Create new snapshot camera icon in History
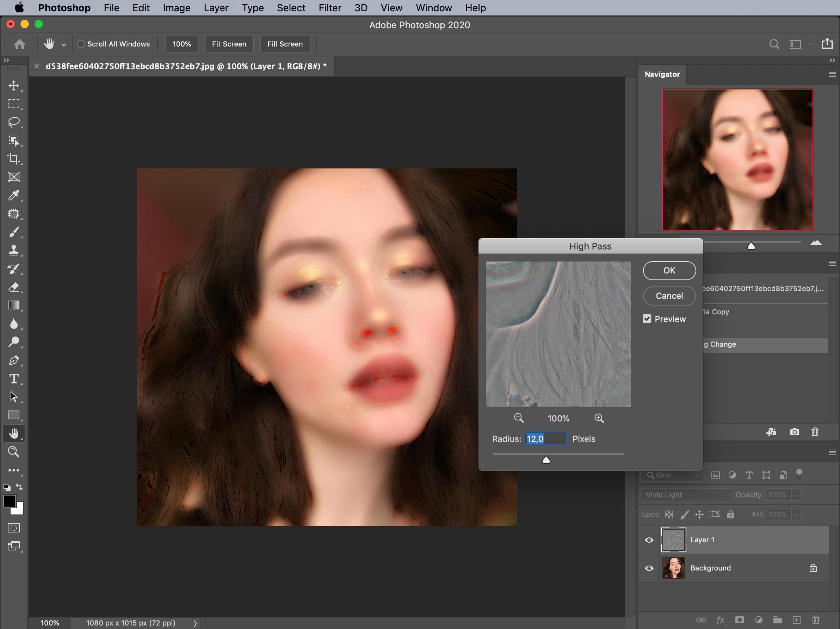The width and height of the screenshot is (840, 629). (x=795, y=432)
